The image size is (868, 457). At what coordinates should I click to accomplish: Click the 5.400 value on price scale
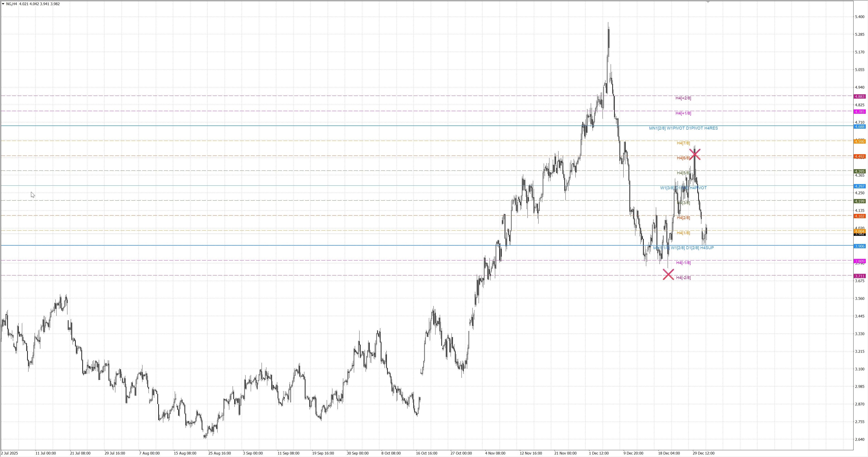(860, 17)
